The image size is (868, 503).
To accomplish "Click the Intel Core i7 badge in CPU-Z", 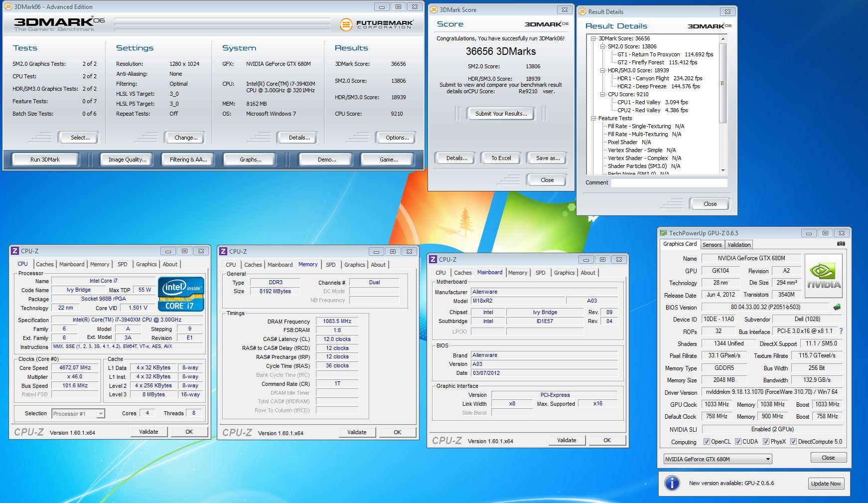I will pos(181,294).
